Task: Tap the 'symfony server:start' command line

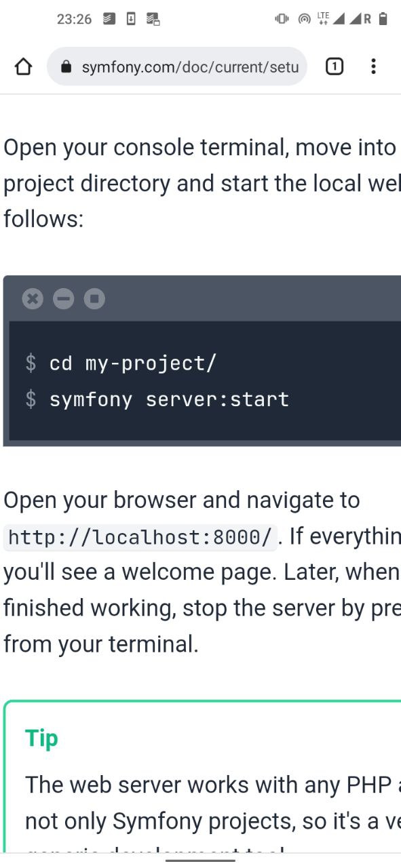Action: click(157, 399)
